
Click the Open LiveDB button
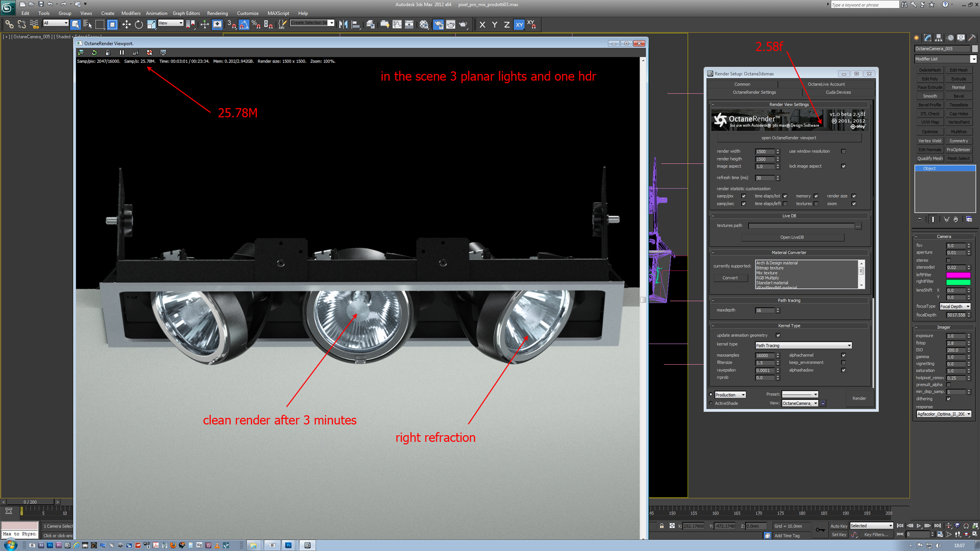point(792,237)
